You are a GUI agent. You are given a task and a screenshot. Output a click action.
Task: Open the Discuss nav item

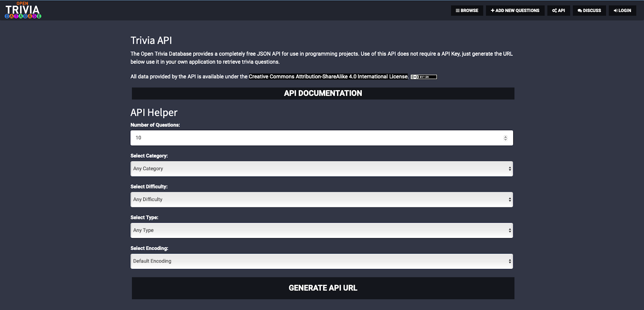point(589,10)
